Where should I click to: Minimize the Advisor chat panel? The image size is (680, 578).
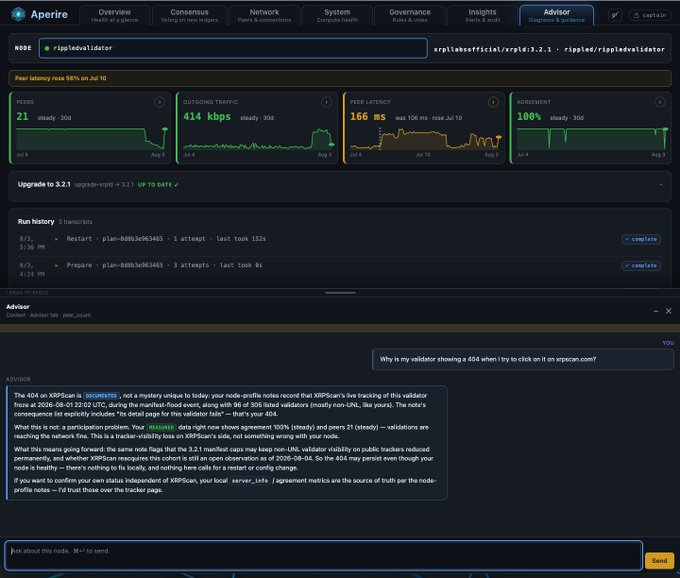pyautogui.click(x=655, y=311)
